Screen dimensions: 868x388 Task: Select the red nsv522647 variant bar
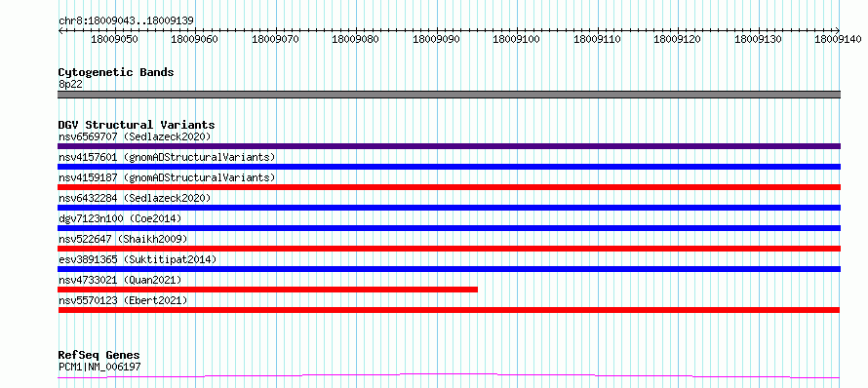pos(449,249)
